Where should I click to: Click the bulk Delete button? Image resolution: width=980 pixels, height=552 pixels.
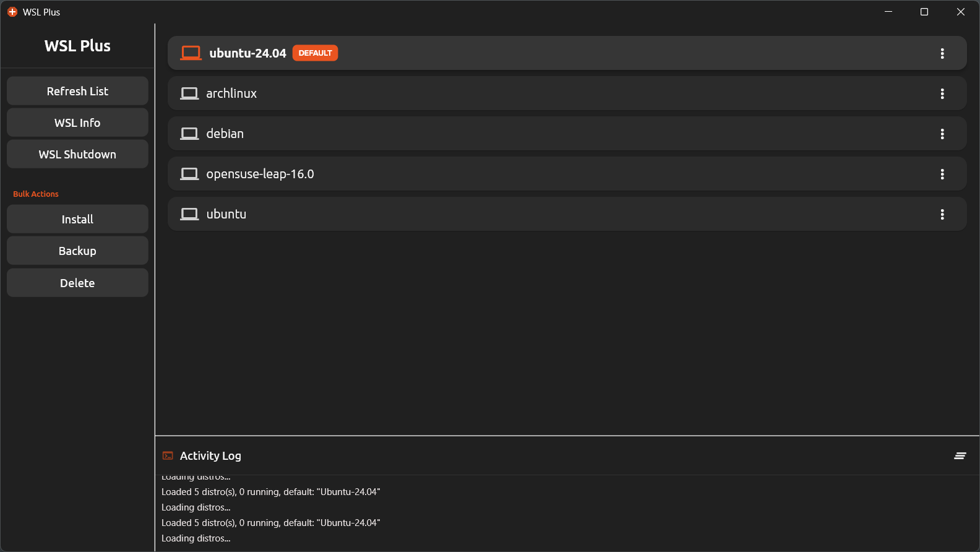tap(77, 283)
